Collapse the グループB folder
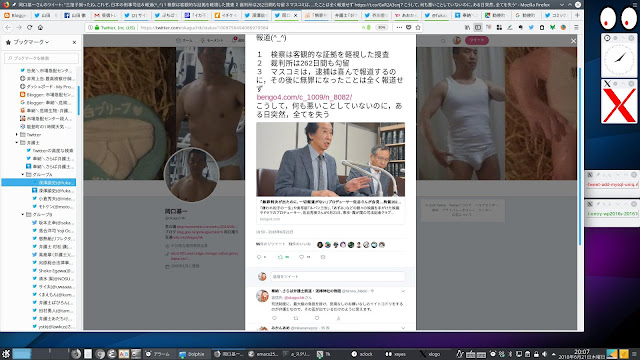Image resolution: width=640 pixels, height=360 pixels. [23, 214]
